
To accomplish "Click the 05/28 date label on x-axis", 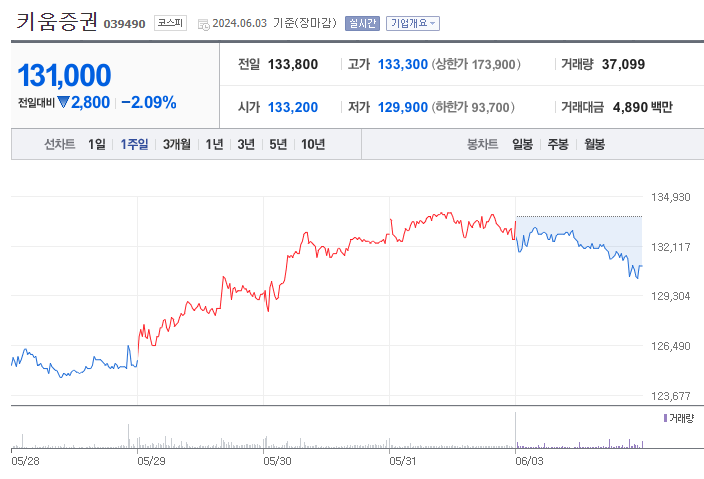I will pyautogui.click(x=25, y=461).
